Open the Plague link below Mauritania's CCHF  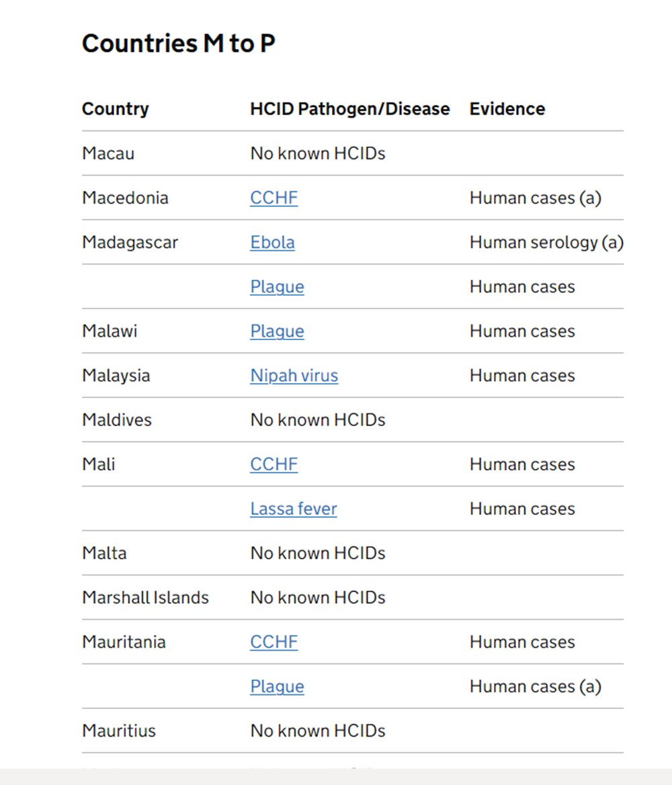pos(277,686)
